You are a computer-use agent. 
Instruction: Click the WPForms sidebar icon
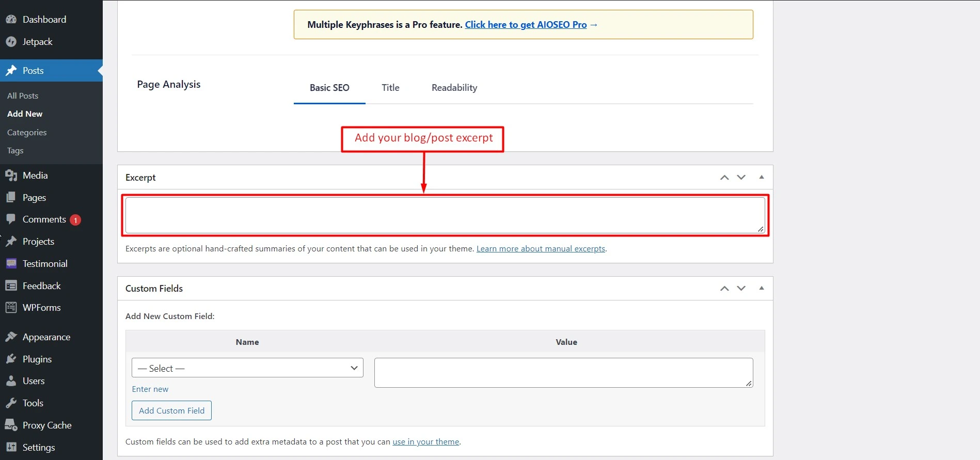tap(11, 308)
